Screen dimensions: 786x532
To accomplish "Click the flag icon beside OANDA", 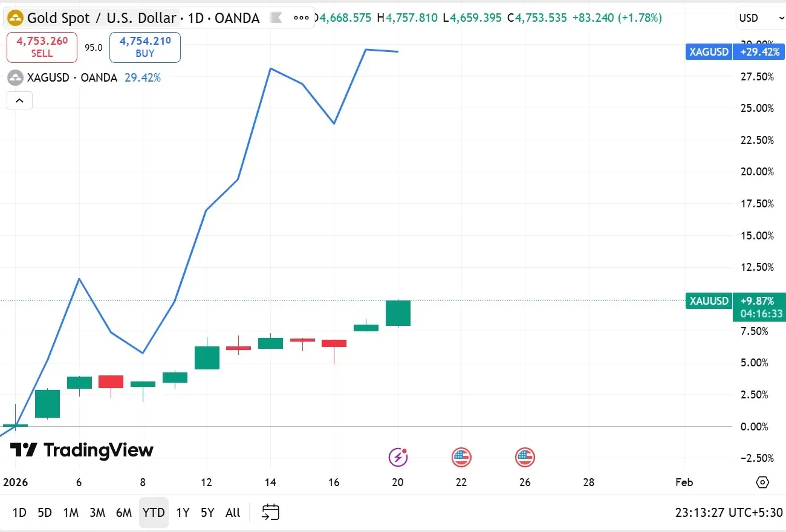I will point(276,18).
